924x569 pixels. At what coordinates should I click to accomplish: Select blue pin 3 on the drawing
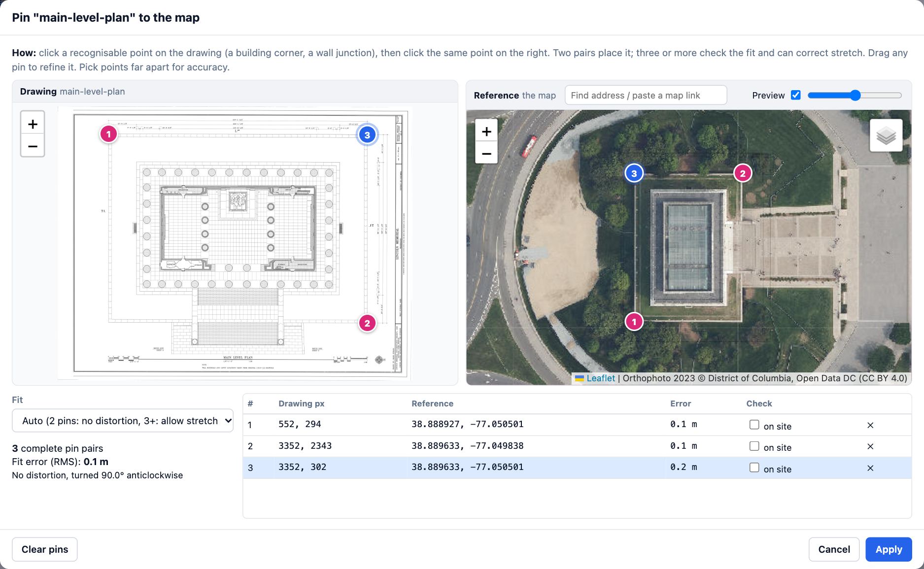[x=367, y=135]
